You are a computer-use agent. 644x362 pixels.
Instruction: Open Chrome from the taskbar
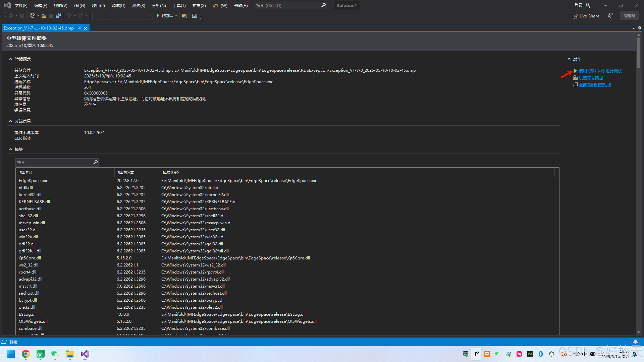tap(26, 354)
